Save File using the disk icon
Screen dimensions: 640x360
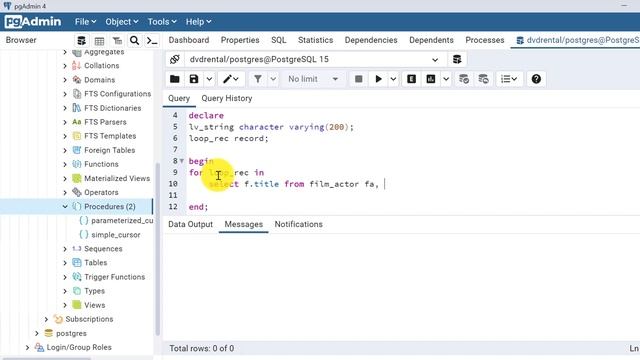pos(194,79)
